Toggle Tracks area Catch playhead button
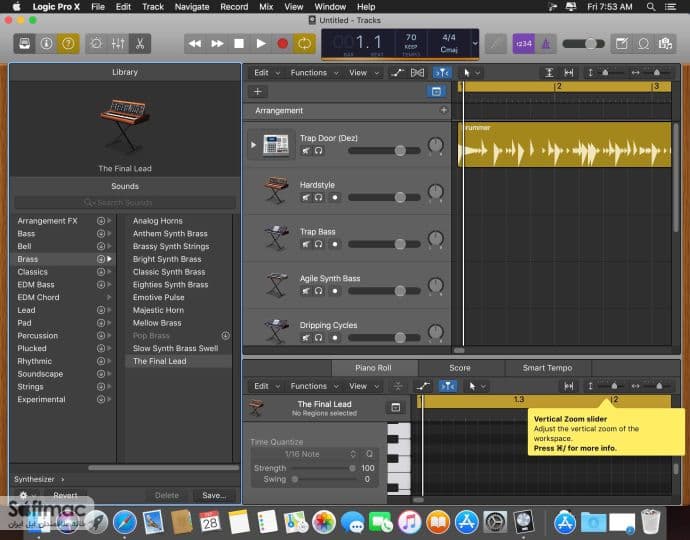Image resolution: width=690 pixels, height=540 pixels. pyautogui.click(x=442, y=73)
